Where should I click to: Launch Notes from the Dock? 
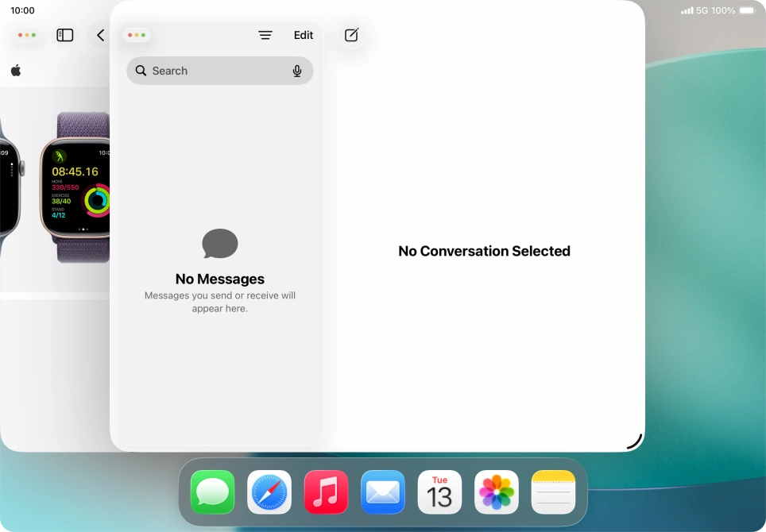(553, 492)
